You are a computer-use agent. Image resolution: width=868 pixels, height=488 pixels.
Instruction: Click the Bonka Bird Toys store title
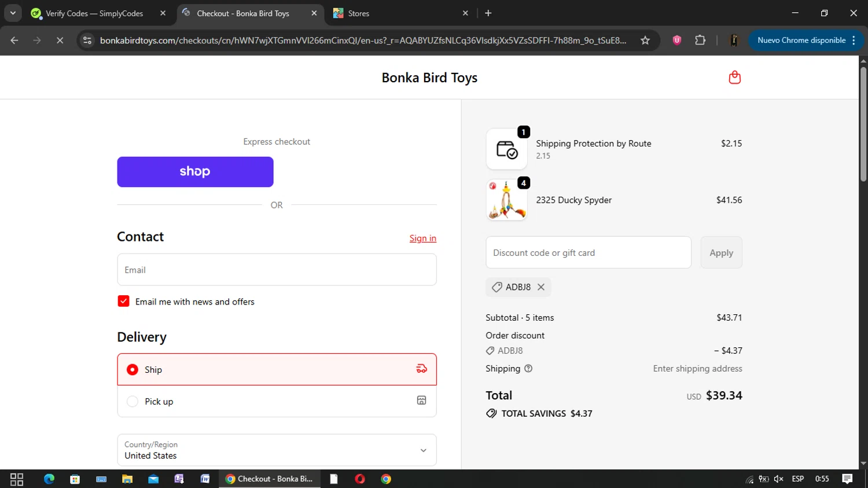point(429,78)
